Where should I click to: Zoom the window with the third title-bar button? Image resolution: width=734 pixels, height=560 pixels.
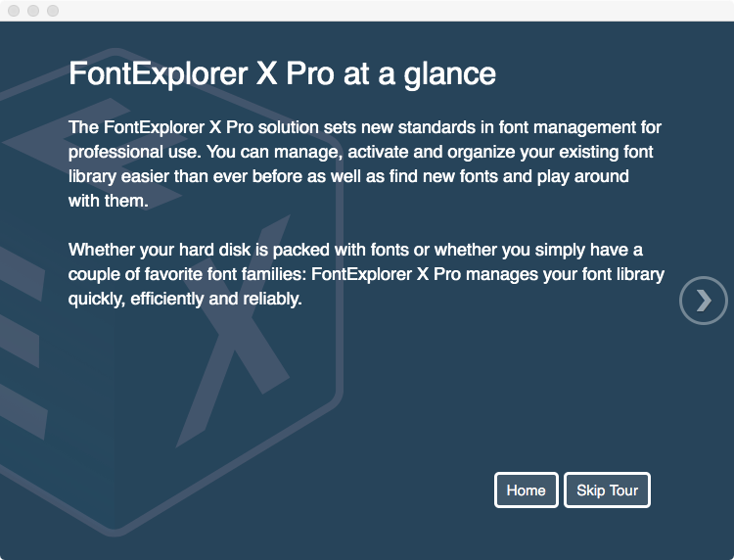[53, 11]
